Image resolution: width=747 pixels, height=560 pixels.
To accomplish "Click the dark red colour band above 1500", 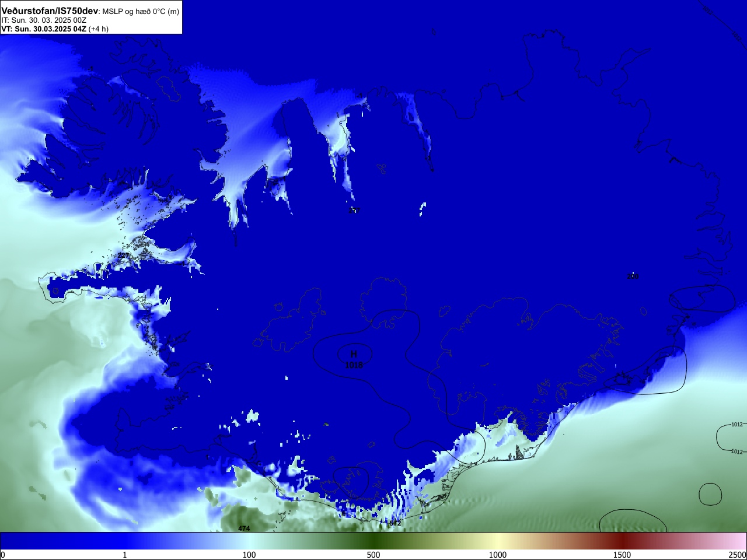I will coord(622,541).
